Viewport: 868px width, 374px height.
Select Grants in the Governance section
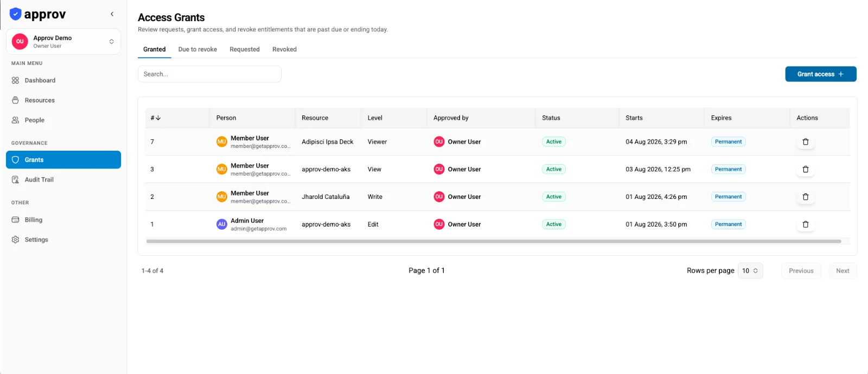tap(63, 160)
